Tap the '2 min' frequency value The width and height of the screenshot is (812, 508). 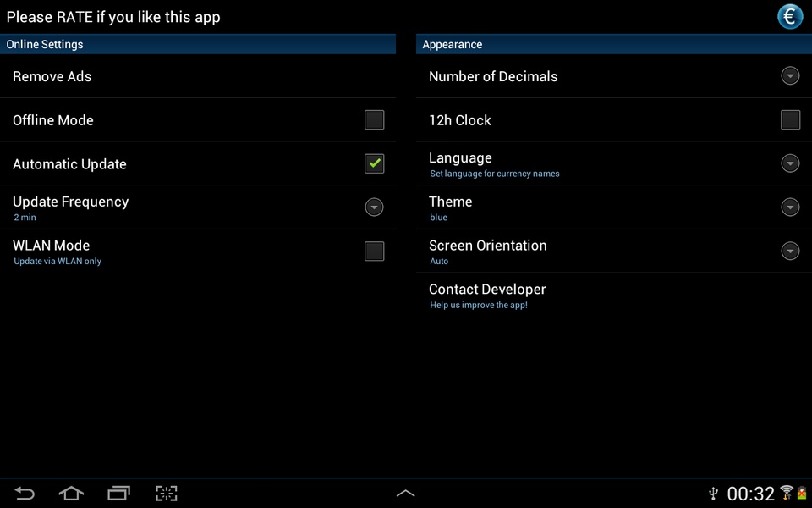tap(25, 218)
